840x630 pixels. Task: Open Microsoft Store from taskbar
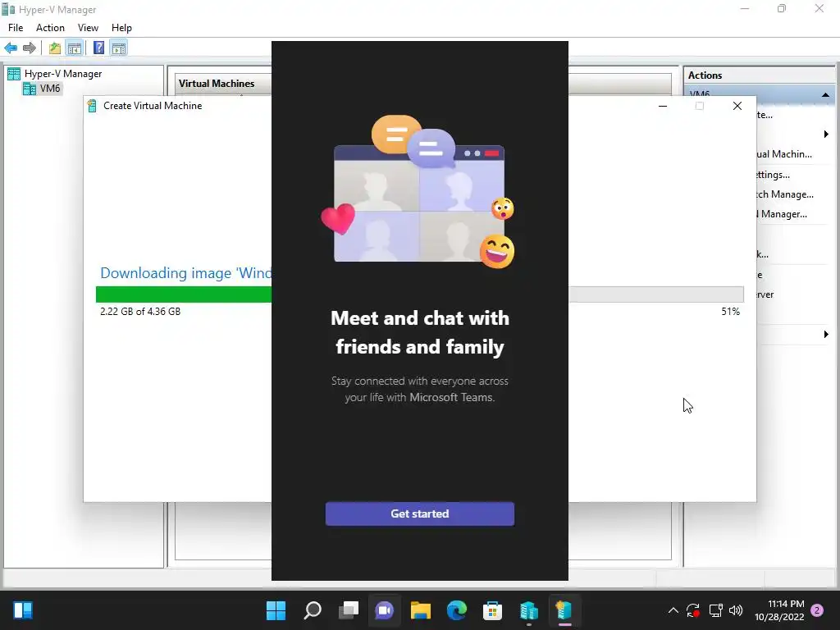492,610
